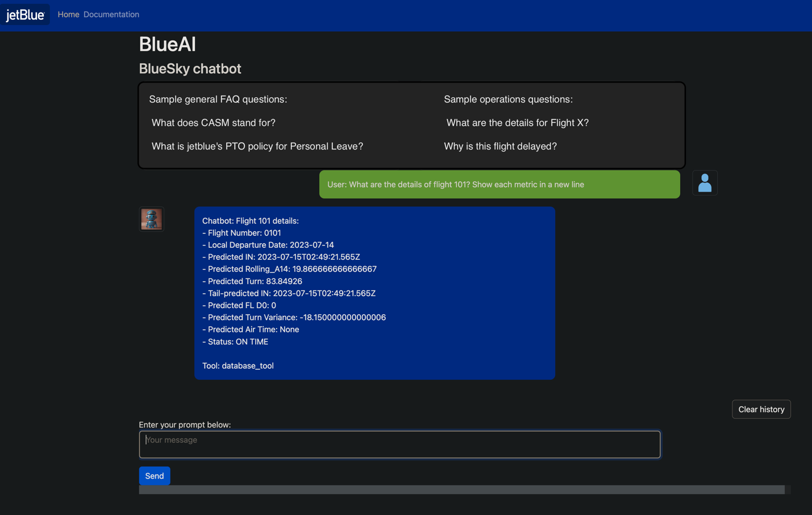Click 'Local Departure Date: 2023-07-14' line

click(268, 245)
